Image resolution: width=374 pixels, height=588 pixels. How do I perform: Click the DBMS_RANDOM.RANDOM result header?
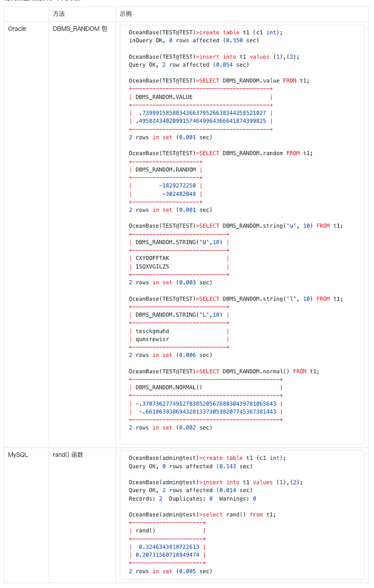(166, 170)
